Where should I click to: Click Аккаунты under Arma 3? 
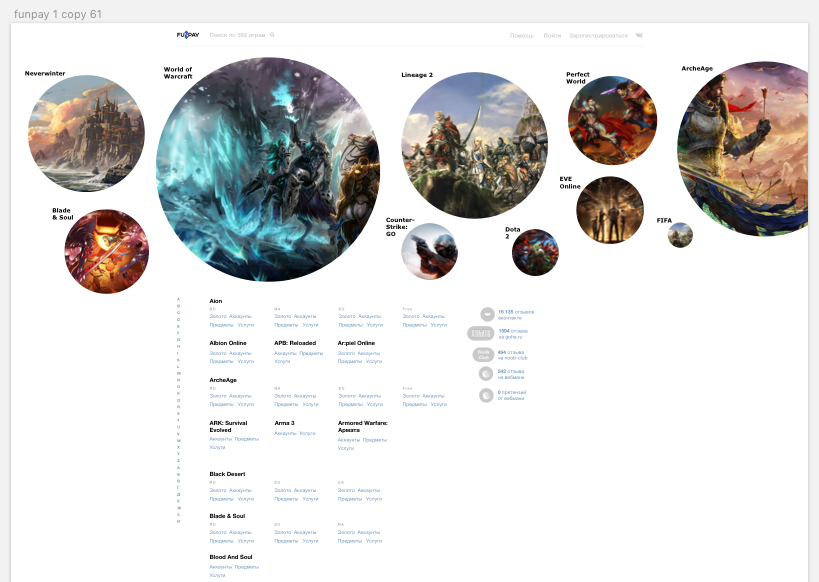pyautogui.click(x=285, y=433)
